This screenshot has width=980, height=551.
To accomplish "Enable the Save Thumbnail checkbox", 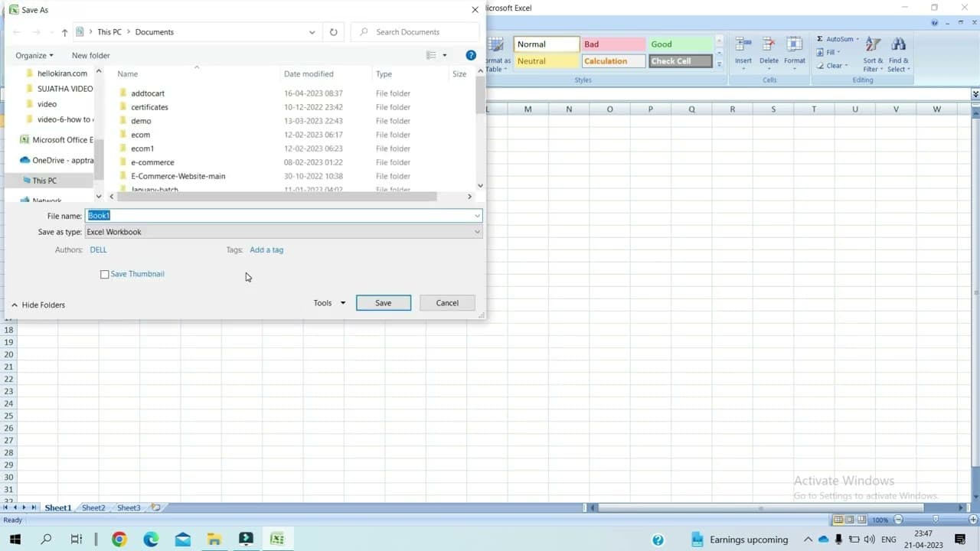I will click(x=105, y=274).
